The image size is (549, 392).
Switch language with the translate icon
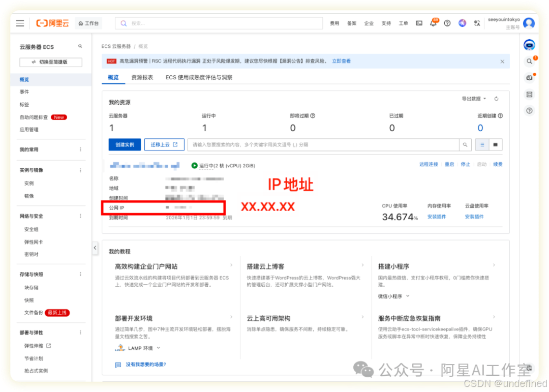coord(477,23)
